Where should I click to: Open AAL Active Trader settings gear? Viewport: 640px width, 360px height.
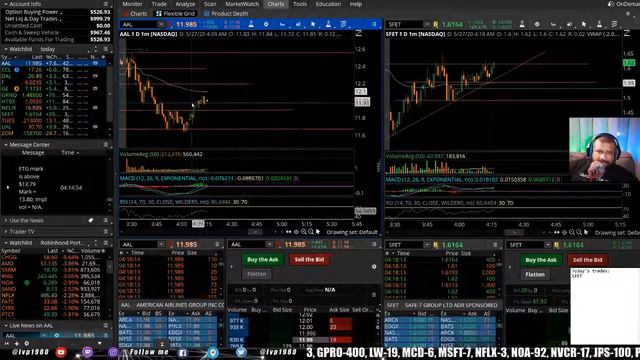point(374,267)
